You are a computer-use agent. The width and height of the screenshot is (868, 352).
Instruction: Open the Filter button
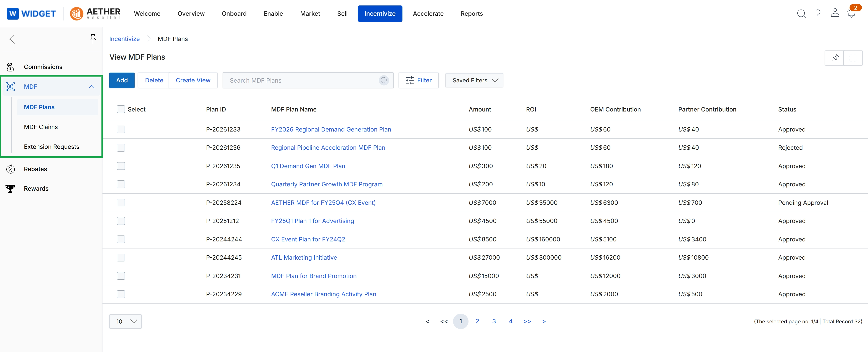click(x=418, y=80)
